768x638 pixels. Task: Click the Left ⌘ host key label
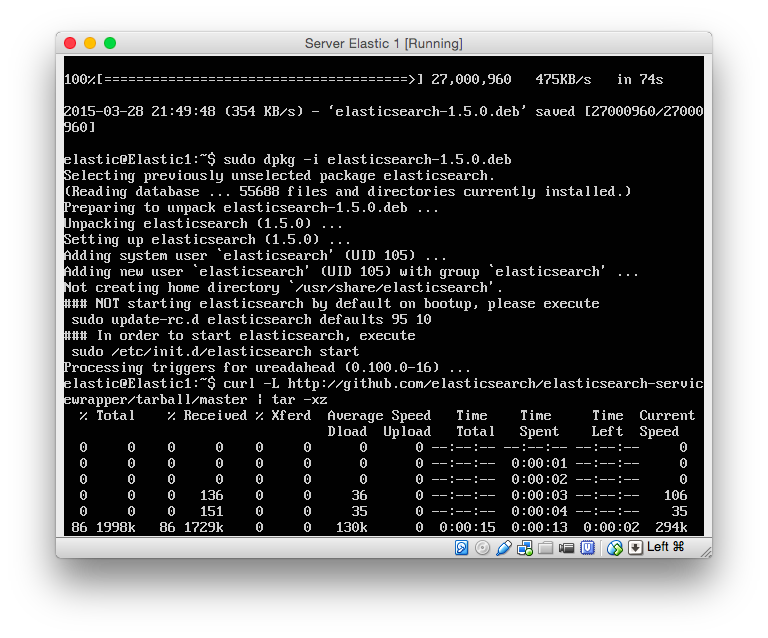coord(665,547)
